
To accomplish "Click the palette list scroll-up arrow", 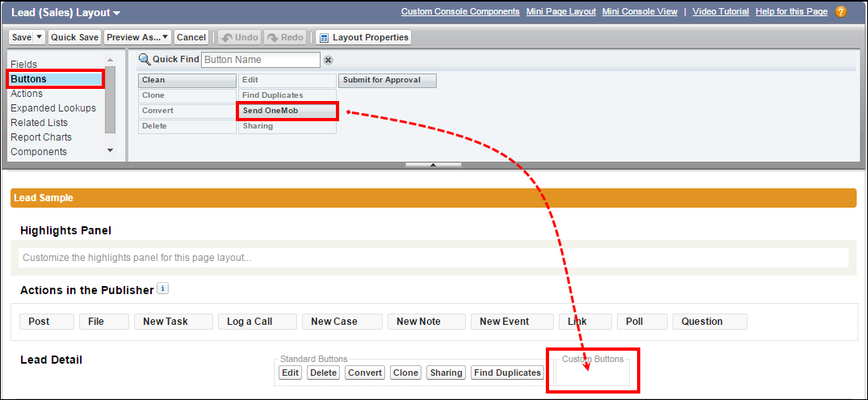I will [x=110, y=61].
